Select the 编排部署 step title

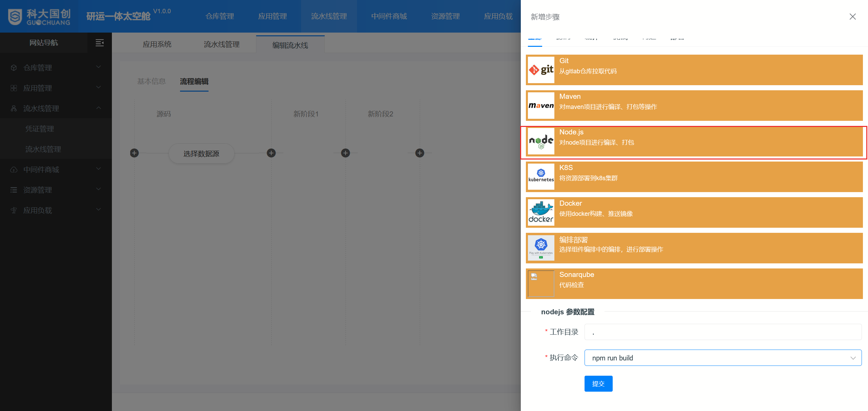coord(573,240)
